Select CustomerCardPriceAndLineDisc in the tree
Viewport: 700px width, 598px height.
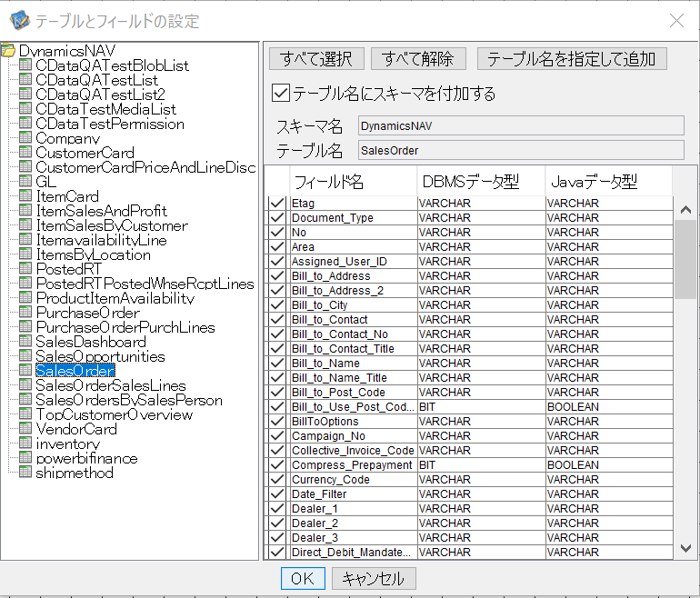click(145, 167)
